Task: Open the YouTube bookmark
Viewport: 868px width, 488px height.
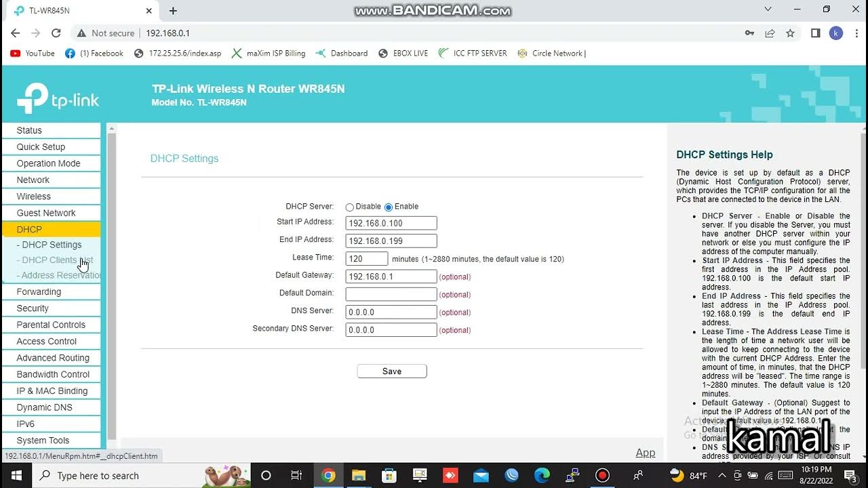Action: [33, 53]
